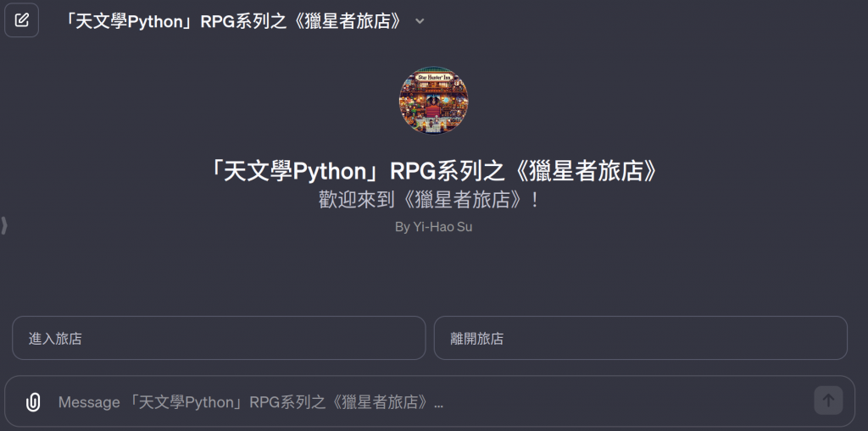
Task: Click the Star Hunter Inn sign in avatar
Action: pyautogui.click(x=433, y=77)
